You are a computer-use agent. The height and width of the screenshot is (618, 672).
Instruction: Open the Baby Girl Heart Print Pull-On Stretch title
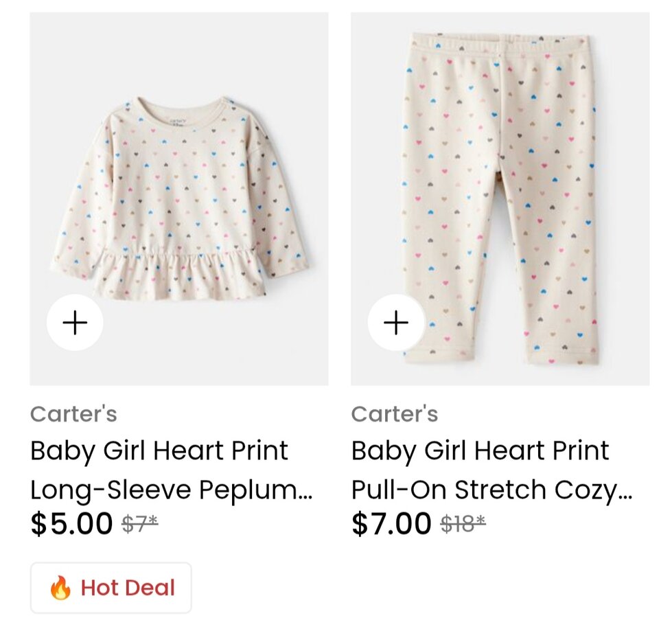[x=480, y=451]
